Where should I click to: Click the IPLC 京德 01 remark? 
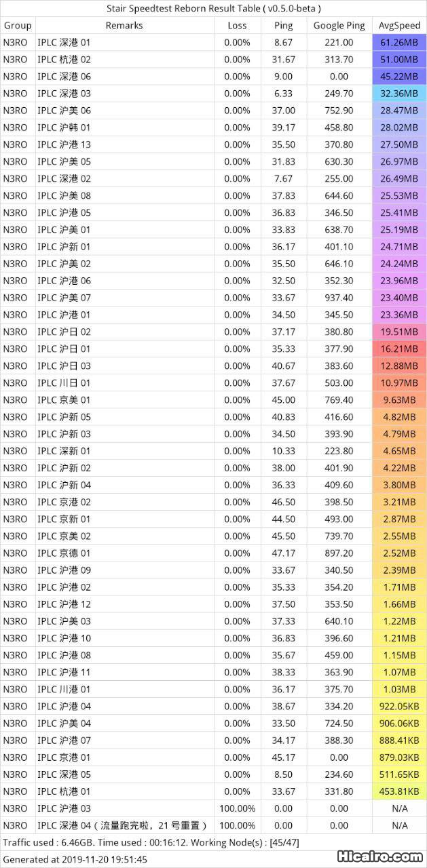click(64, 553)
